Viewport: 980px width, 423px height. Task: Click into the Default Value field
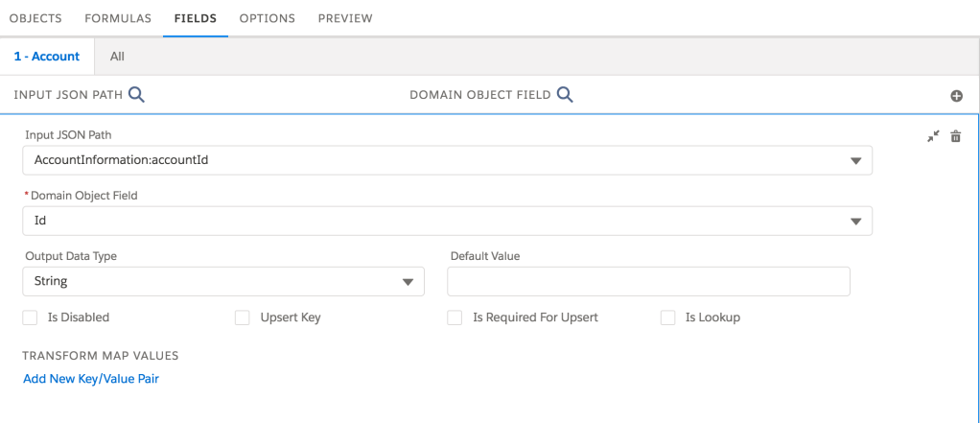(x=648, y=281)
